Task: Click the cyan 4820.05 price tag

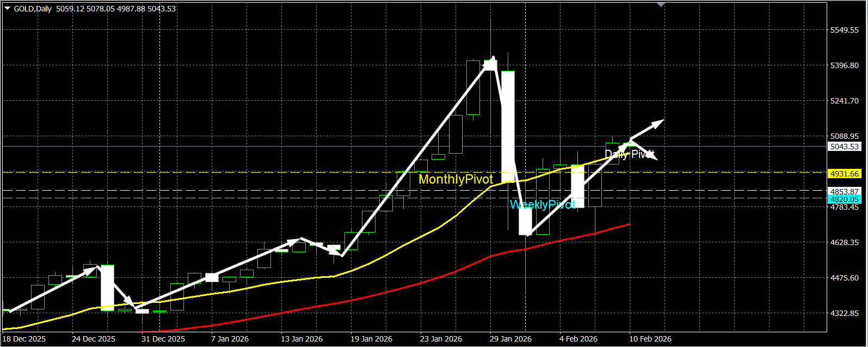Action: 845,199
